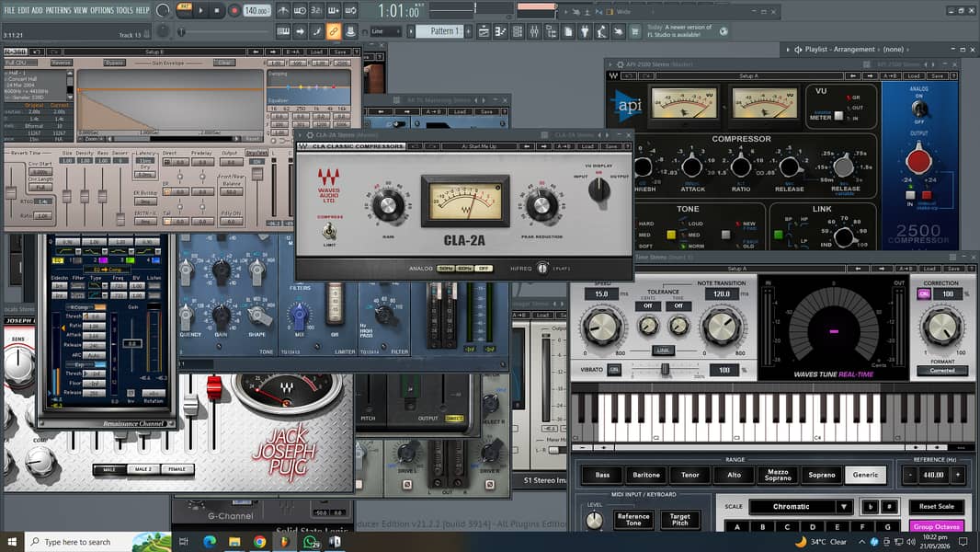Click Load in CLA-2A header
Viewport: 980px width, 552px height.
587,146
